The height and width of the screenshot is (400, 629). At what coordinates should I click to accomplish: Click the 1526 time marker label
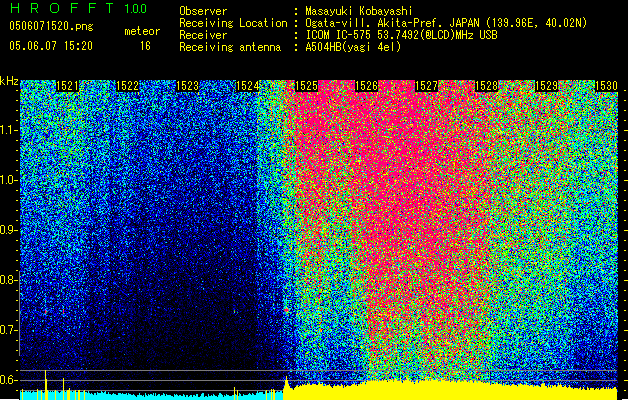367,86
